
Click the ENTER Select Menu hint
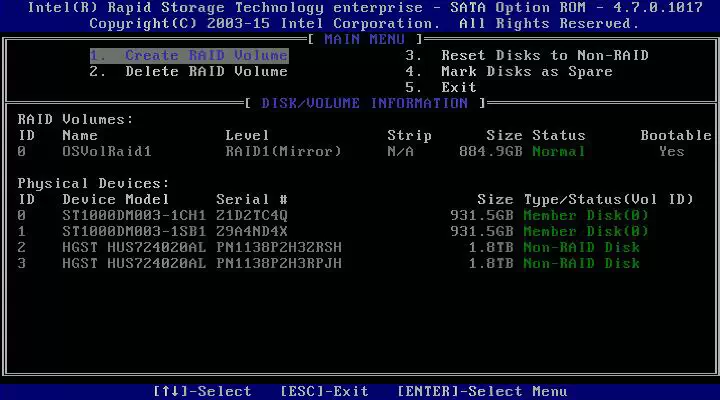481,391
